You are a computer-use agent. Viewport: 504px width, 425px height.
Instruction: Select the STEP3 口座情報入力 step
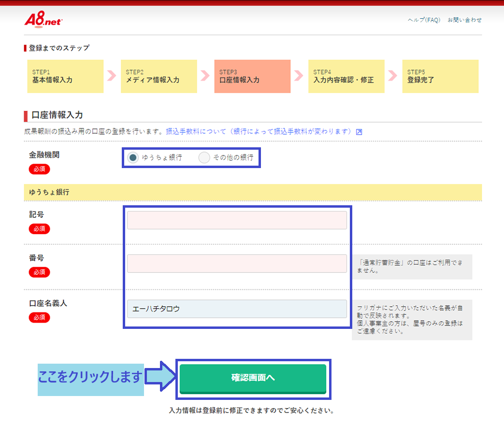[252, 76]
